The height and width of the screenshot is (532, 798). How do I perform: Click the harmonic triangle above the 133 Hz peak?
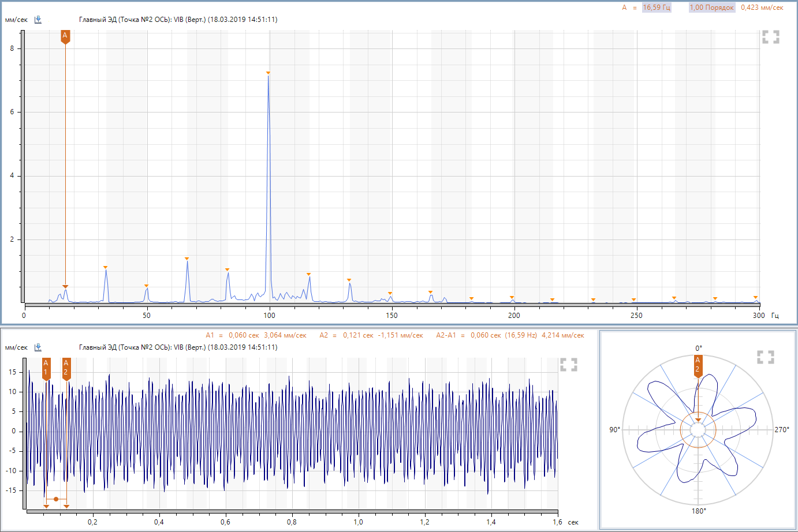(x=349, y=280)
